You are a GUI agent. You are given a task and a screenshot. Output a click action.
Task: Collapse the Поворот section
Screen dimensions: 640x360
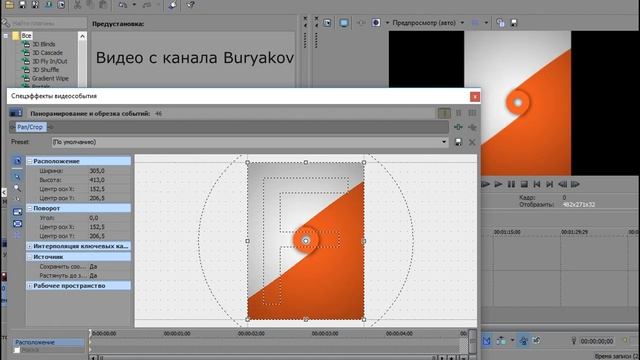[29, 208]
